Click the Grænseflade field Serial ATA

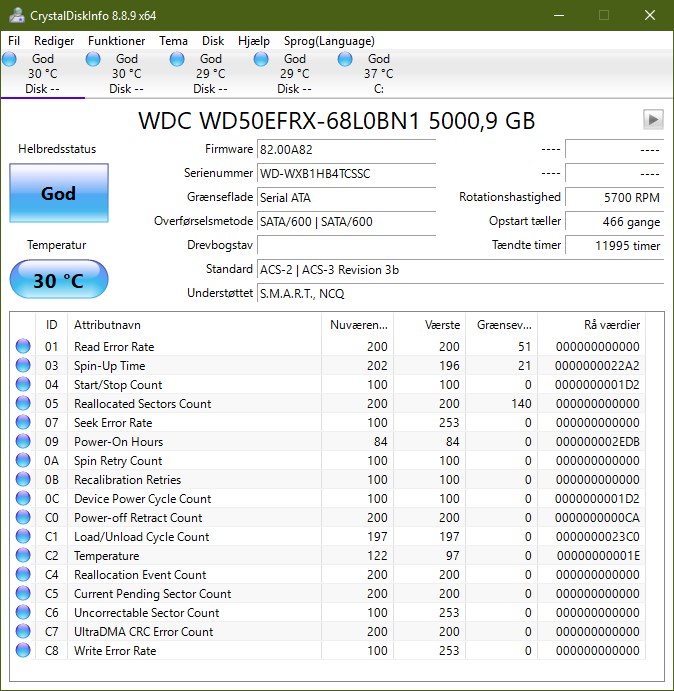346,197
